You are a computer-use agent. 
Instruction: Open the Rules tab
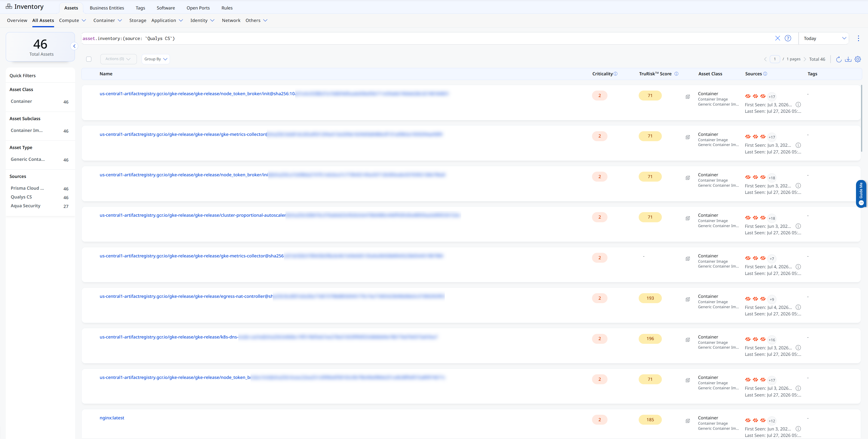click(227, 8)
